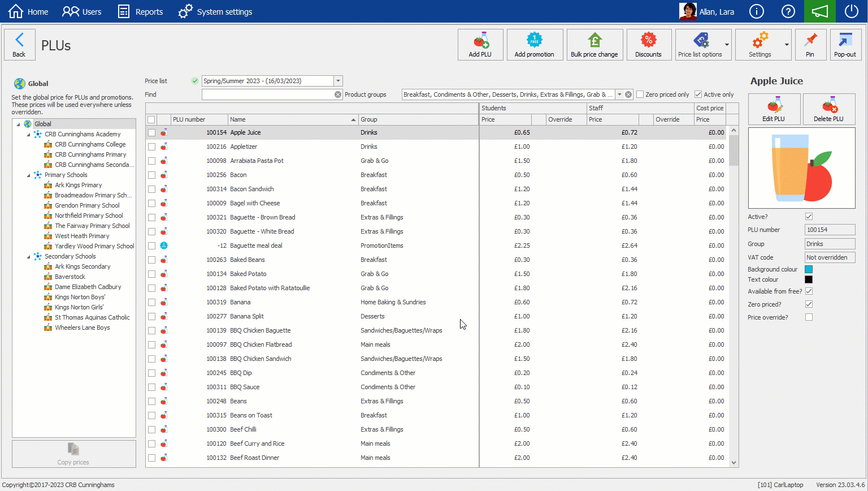Open PLUs in Pop-out window

click(x=845, y=45)
